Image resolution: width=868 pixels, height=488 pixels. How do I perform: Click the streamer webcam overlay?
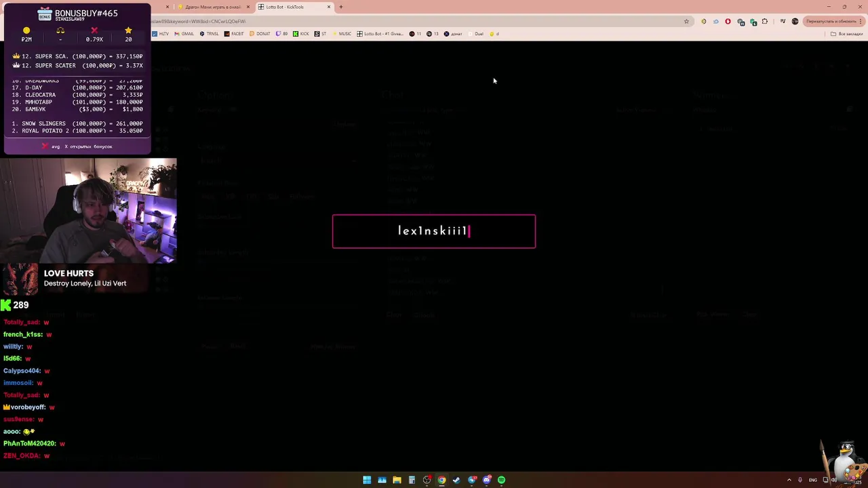[x=88, y=211]
